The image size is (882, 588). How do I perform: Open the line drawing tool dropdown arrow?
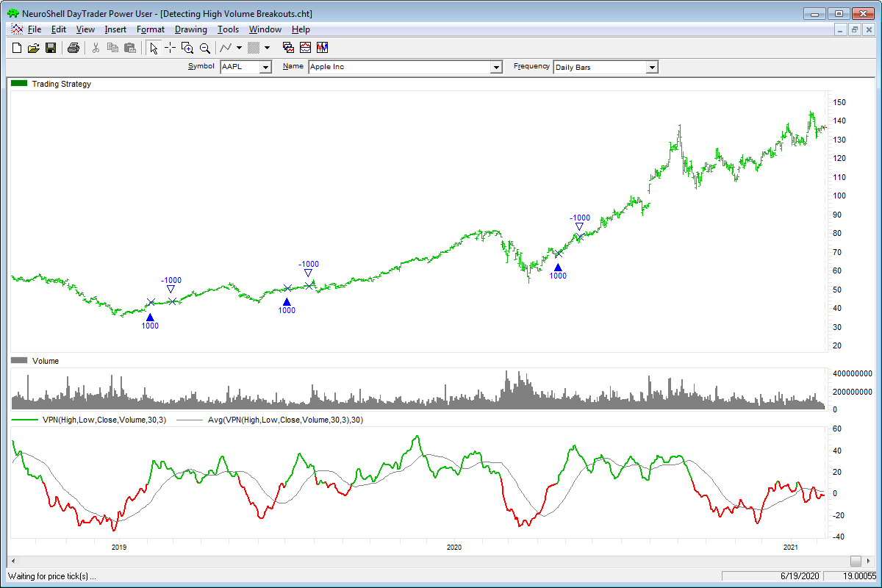[240, 48]
